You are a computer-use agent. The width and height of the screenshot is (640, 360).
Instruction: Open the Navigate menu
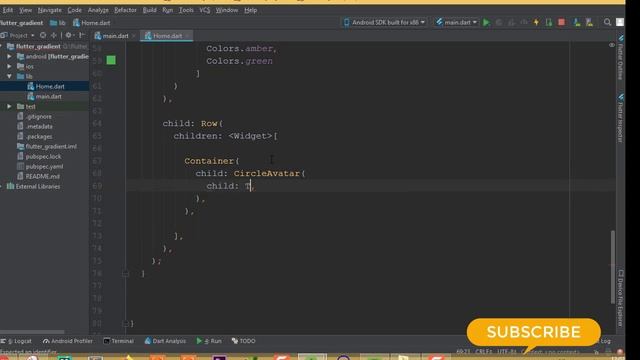[x=49, y=10]
